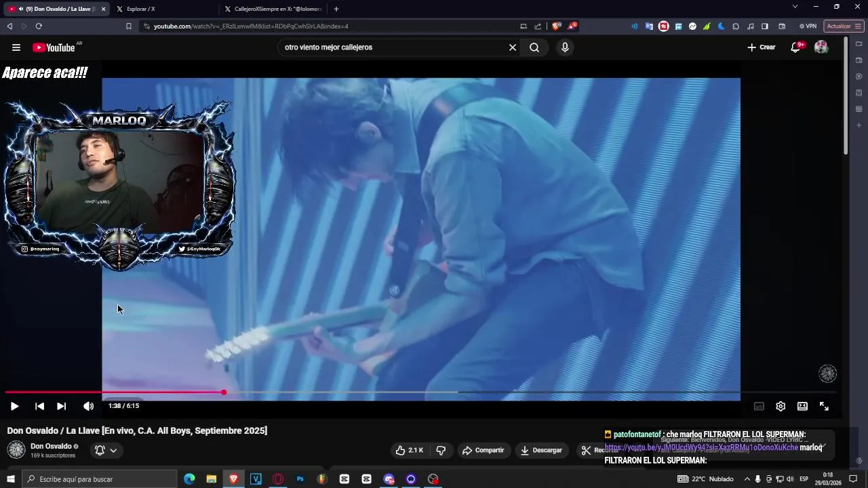This screenshot has height=488, width=868.
Task: Switch to the CallejeroXSiempre en X tab
Action: (x=274, y=9)
